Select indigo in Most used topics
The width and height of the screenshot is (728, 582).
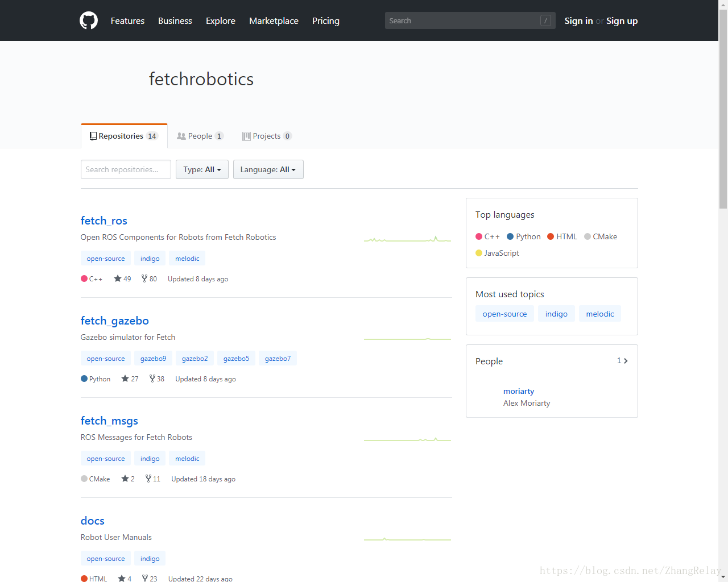(556, 314)
